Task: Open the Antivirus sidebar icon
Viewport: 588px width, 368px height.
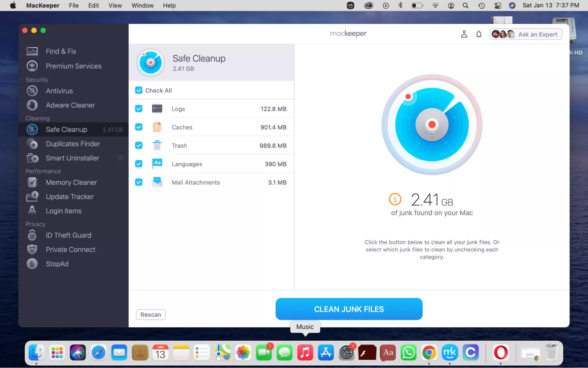Action: [32, 91]
